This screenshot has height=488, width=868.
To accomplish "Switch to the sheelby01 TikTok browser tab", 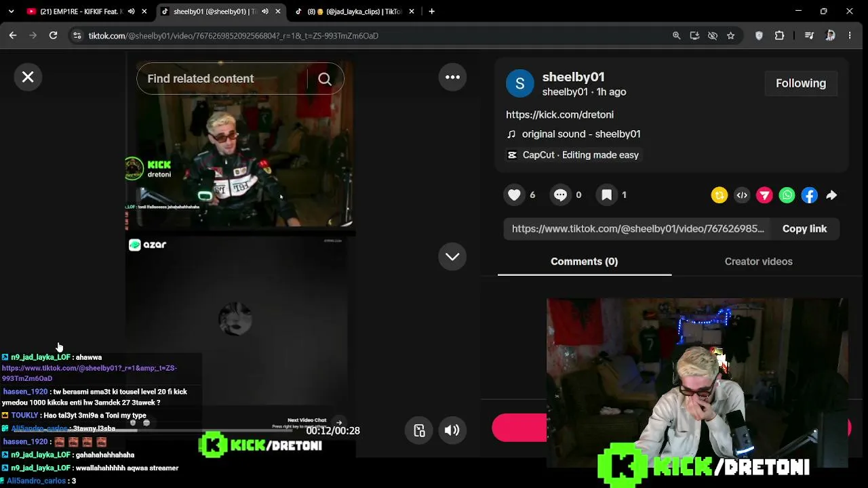I will 214,12.
